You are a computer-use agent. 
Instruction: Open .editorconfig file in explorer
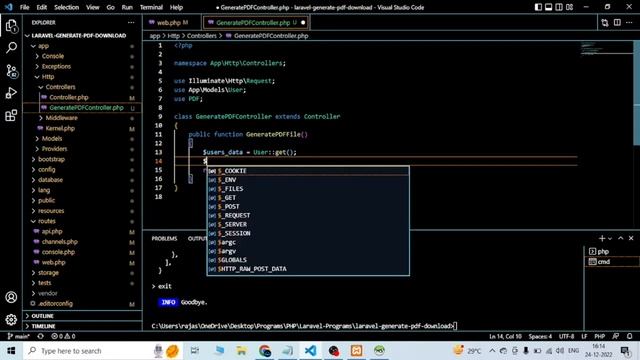pyautogui.click(x=55, y=304)
